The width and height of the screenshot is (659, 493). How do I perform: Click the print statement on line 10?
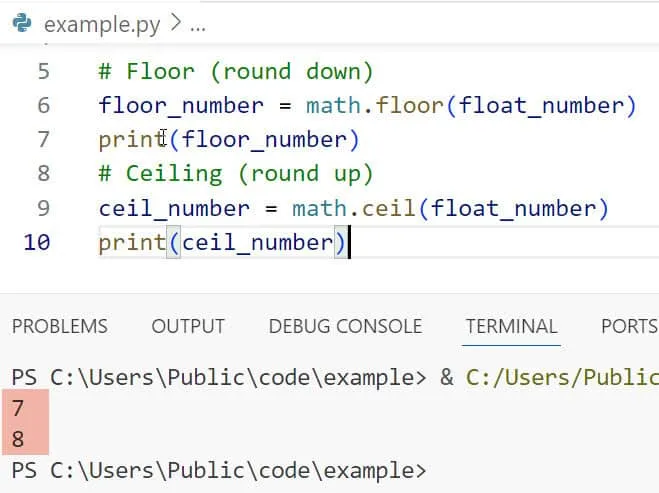point(132,243)
